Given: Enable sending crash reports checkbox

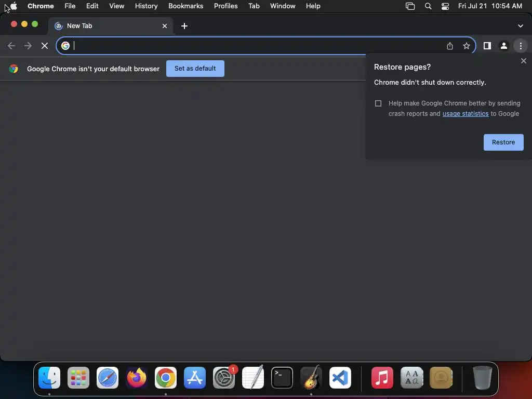Looking at the screenshot, I should pyautogui.click(x=378, y=103).
